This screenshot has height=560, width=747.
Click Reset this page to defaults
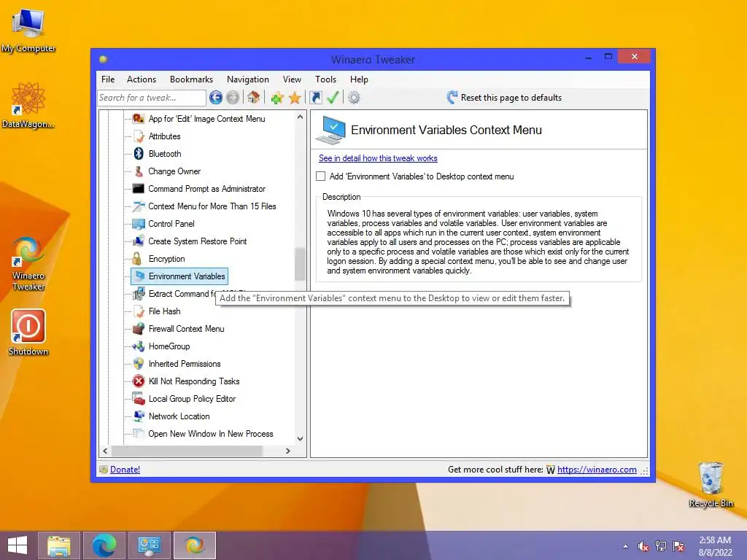click(505, 98)
